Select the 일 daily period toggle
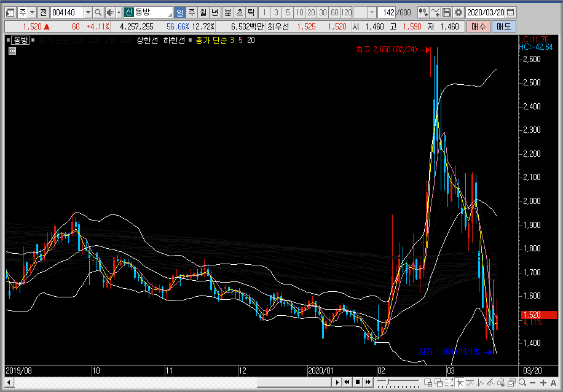The height and width of the screenshot is (392, 563). 179,12
